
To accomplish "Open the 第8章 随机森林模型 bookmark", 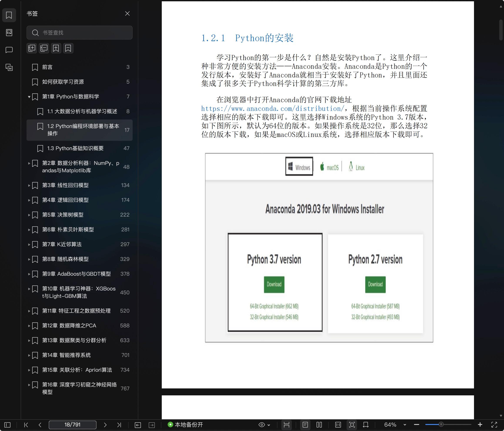I will (80, 259).
